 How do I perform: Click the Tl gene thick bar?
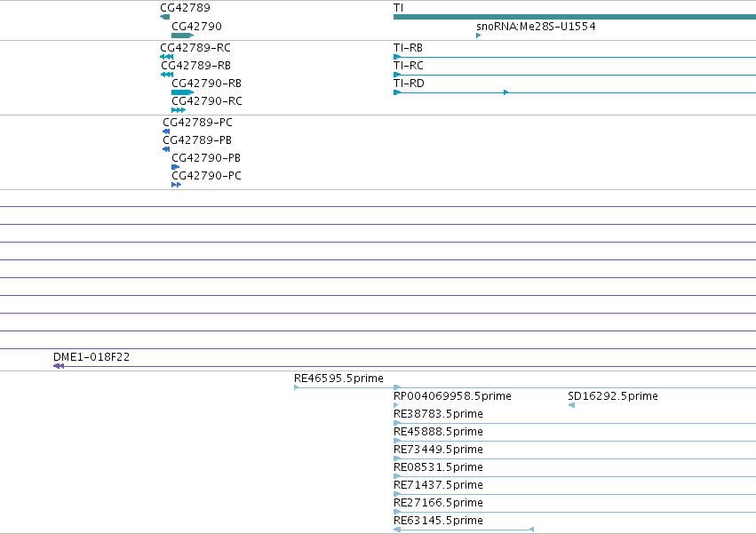575,17
